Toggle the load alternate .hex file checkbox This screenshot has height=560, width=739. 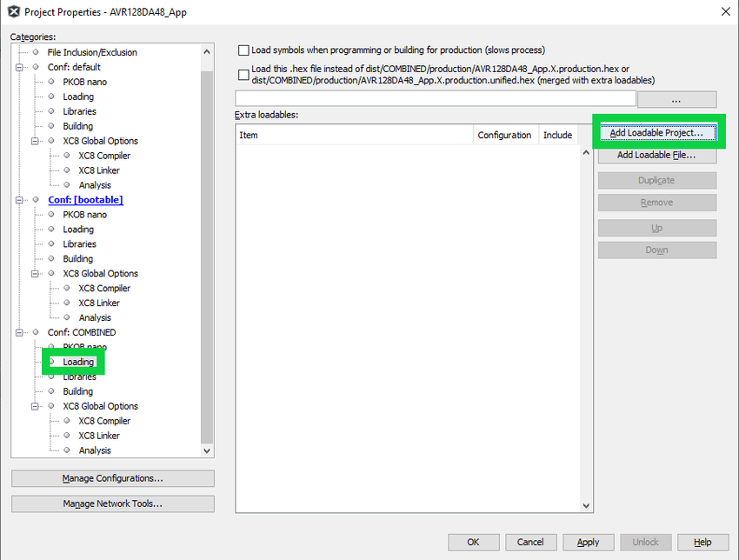(x=243, y=75)
